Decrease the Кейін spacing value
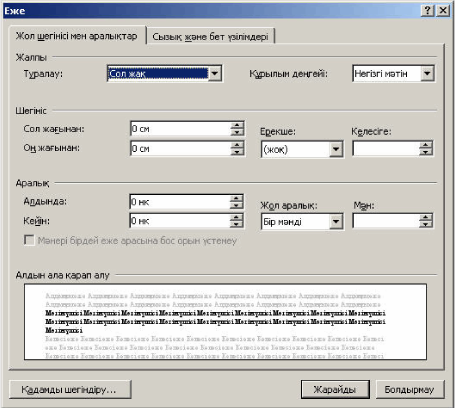455x408 pixels. (236, 224)
